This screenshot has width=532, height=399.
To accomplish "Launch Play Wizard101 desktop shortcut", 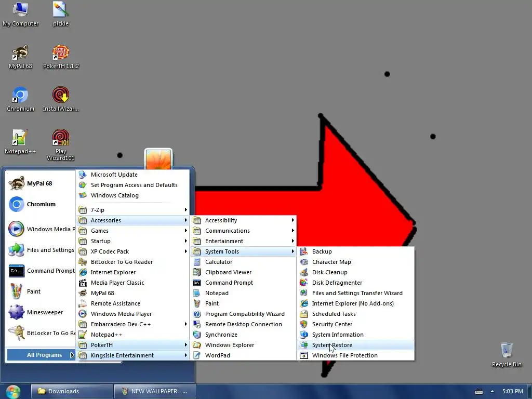I will coord(61,145).
